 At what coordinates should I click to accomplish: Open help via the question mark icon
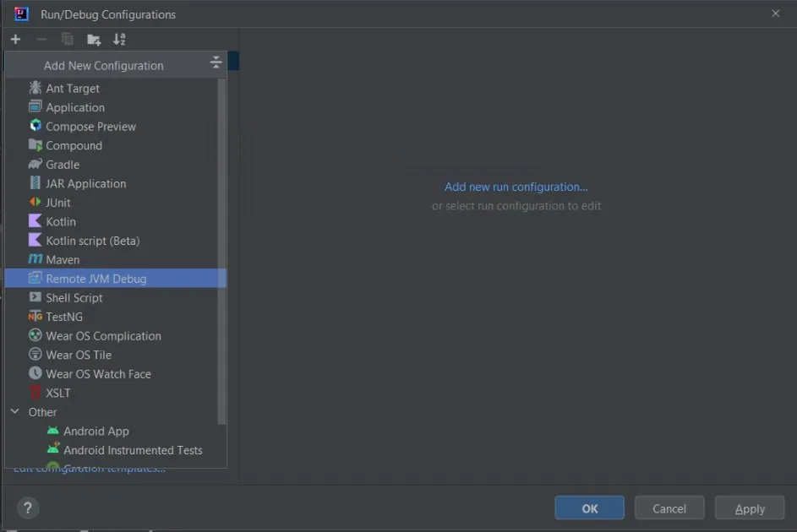tap(27, 508)
